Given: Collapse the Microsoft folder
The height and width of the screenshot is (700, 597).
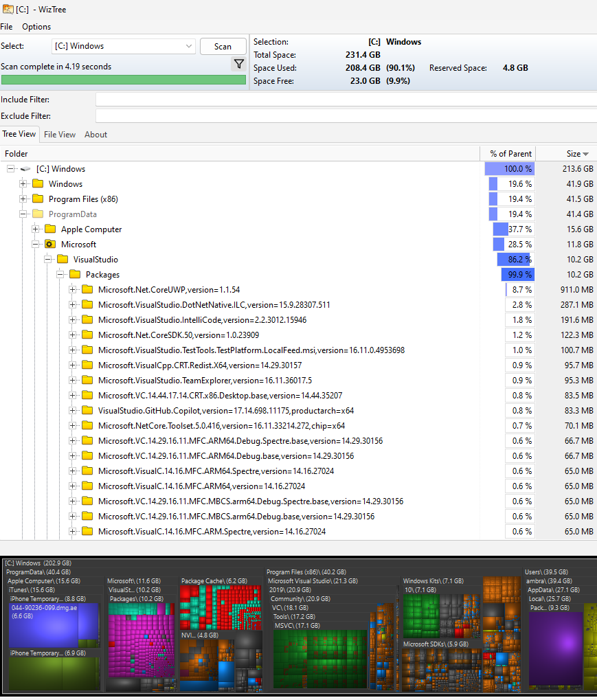Looking at the screenshot, I should pyautogui.click(x=35, y=244).
